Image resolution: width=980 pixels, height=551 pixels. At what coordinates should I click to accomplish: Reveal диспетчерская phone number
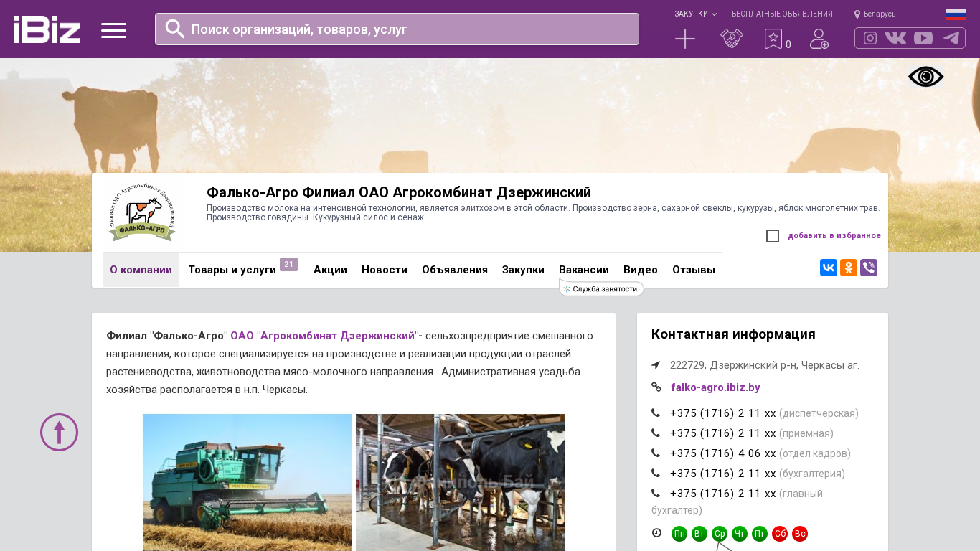[722, 413]
